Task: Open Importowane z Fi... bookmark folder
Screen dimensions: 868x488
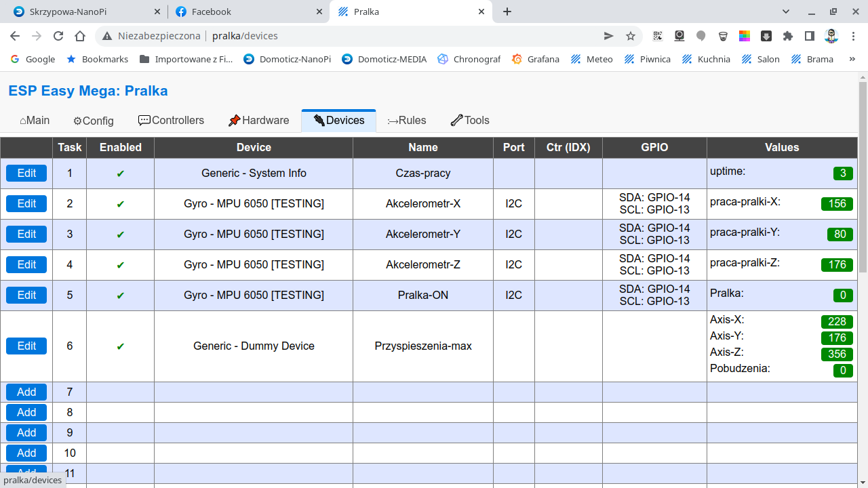Action: pyautogui.click(x=186, y=59)
